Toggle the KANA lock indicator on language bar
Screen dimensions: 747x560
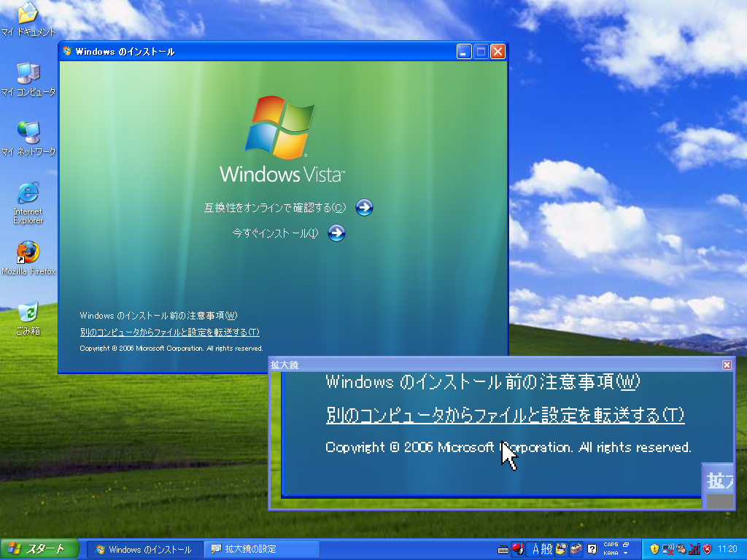point(611,553)
